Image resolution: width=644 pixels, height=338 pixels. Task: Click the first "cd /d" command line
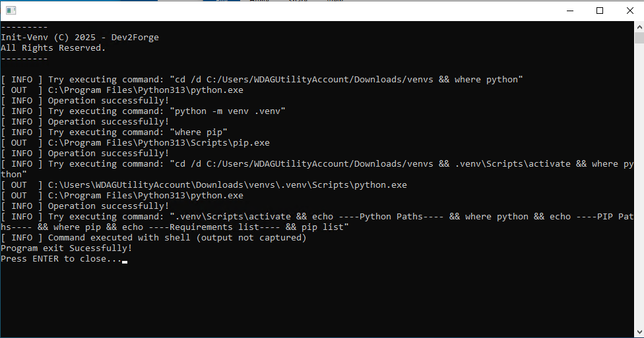click(x=261, y=80)
